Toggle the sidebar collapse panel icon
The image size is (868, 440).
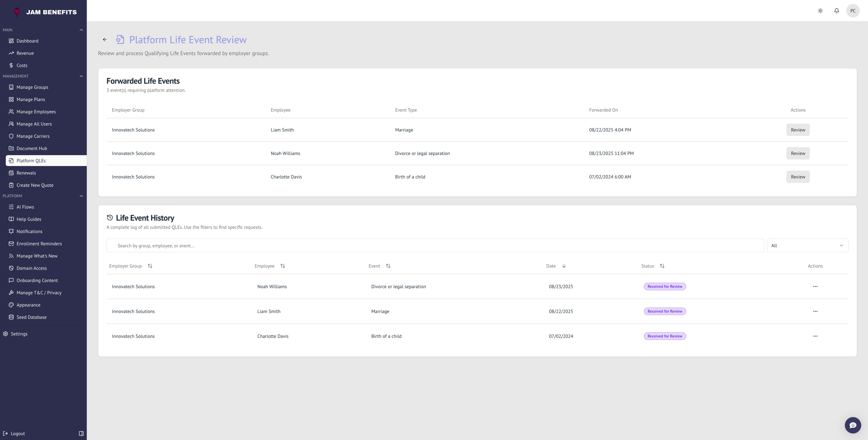click(x=81, y=433)
